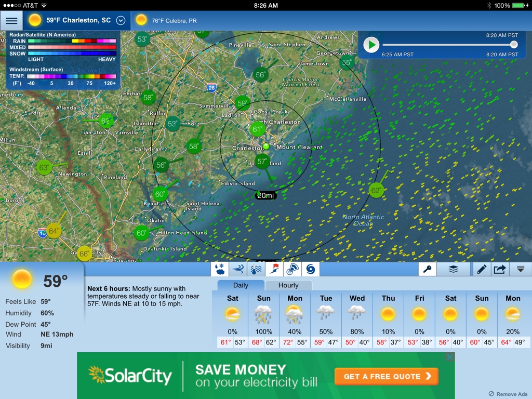Toggle the map legend key icon
Screen dimensions: 532x399
(428, 269)
